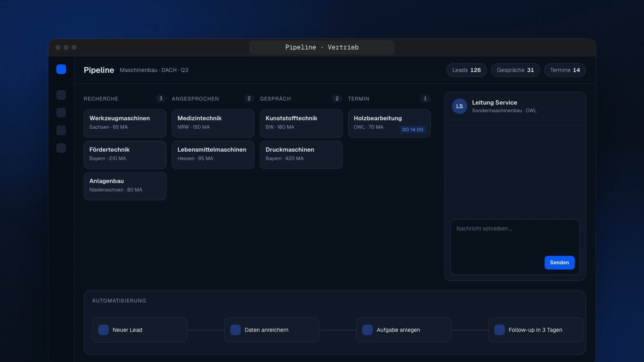Click the Sondermaschinenbau · OWL subtitle

(504, 111)
